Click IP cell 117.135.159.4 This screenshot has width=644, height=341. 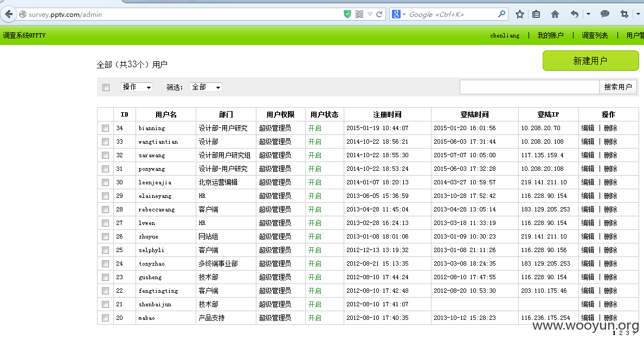542,155
